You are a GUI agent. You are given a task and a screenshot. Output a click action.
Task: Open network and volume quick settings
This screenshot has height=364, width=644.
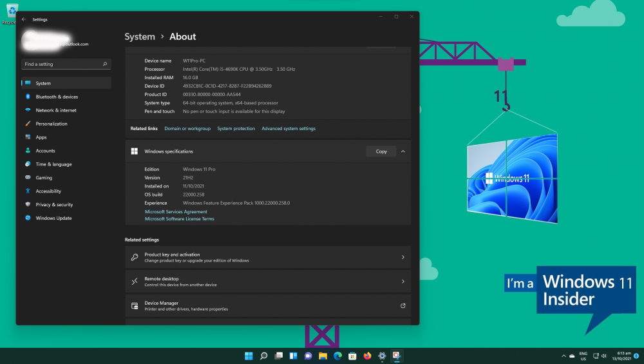tap(600, 356)
